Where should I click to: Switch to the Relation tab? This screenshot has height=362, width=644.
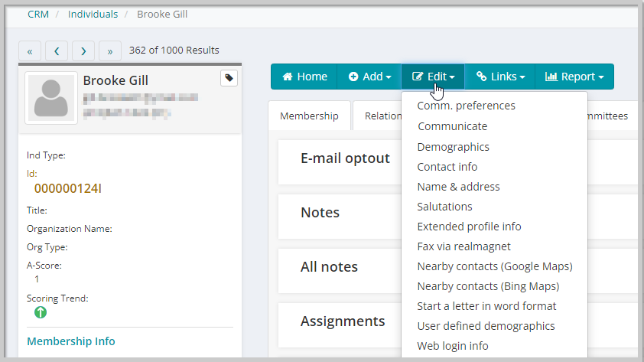[x=377, y=116]
